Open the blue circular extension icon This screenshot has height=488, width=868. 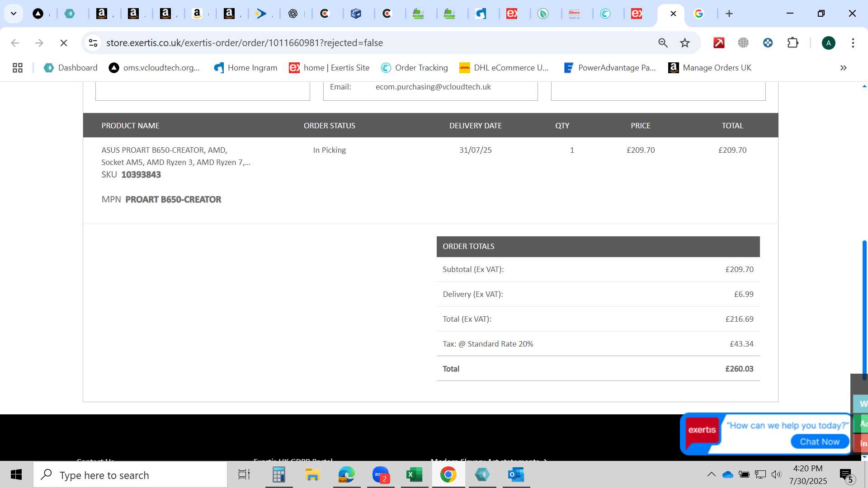click(768, 43)
